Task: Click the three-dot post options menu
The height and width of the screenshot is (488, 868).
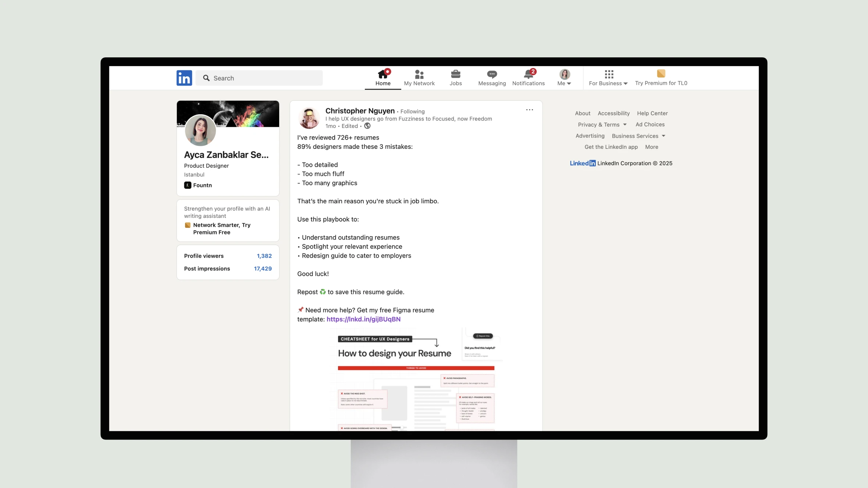Action: pos(529,110)
